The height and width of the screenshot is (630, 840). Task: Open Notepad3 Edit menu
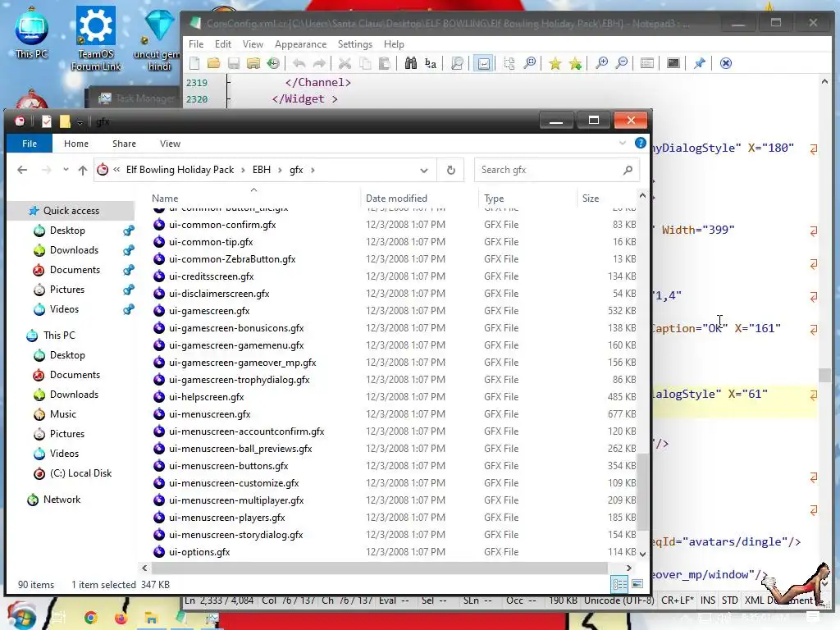coord(223,44)
